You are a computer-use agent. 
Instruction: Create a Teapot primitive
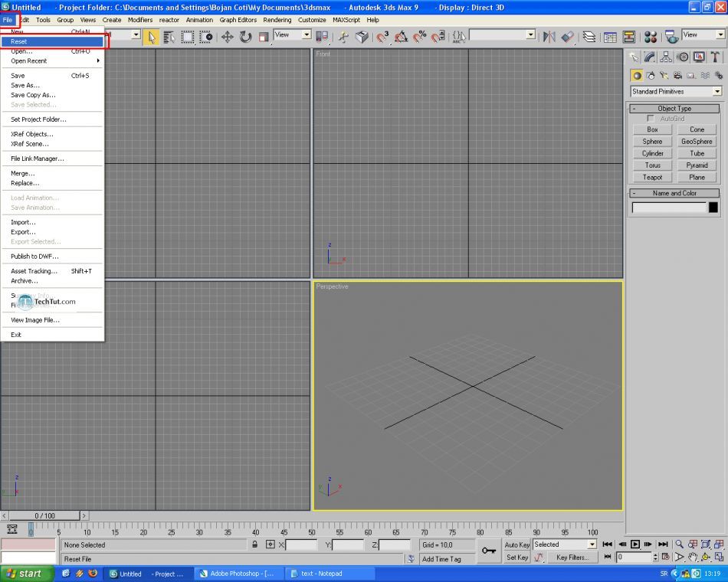click(x=652, y=177)
